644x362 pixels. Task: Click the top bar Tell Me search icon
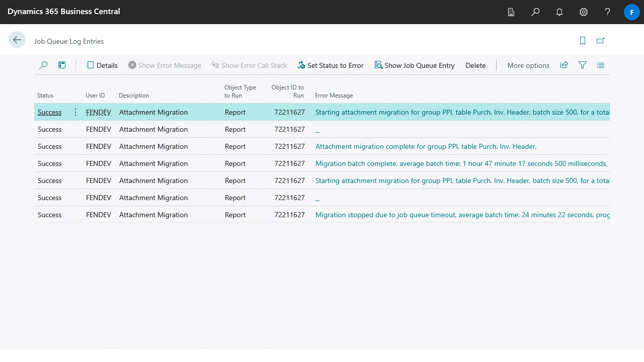coord(535,12)
